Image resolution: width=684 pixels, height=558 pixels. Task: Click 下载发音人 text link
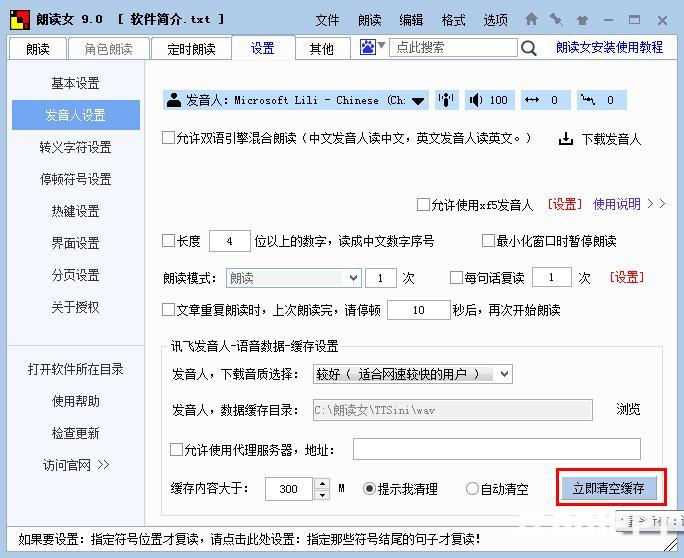pyautogui.click(x=612, y=139)
